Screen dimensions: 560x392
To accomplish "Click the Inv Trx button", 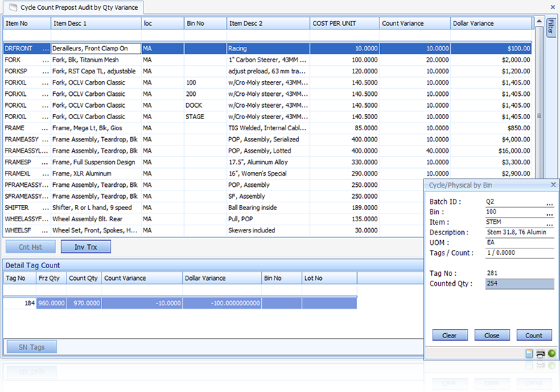I will point(85,246).
